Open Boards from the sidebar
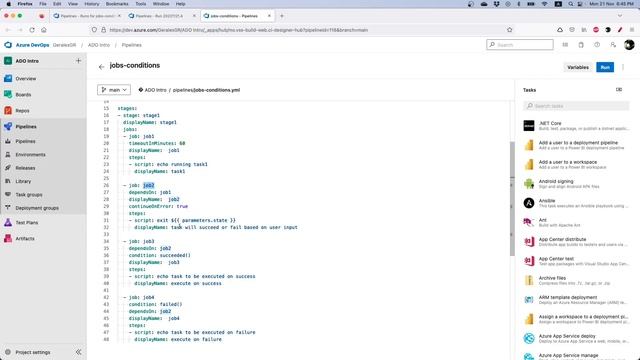This screenshot has width=640, height=360. (23, 95)
